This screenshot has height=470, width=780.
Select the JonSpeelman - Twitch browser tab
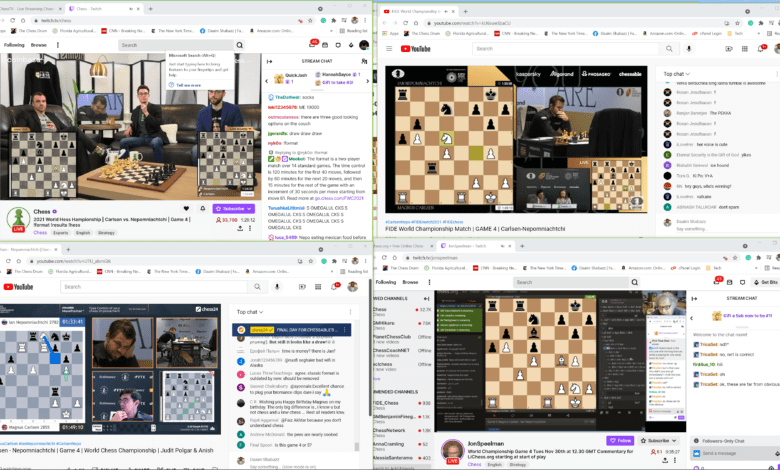coord(475,246)
